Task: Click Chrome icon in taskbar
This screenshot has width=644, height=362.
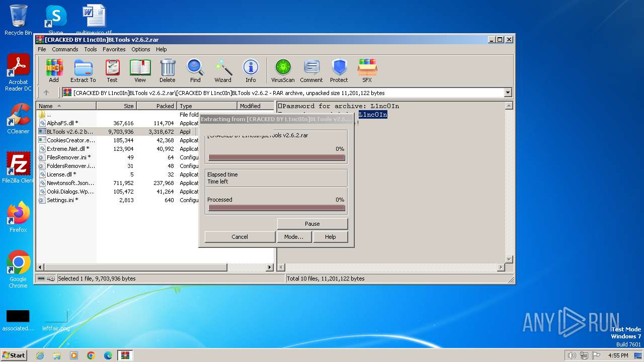Action: click(91, 355)
